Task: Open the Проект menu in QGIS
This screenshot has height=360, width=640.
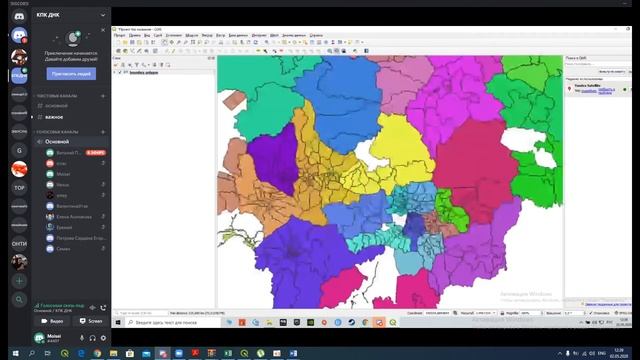Action: (120, 36)
